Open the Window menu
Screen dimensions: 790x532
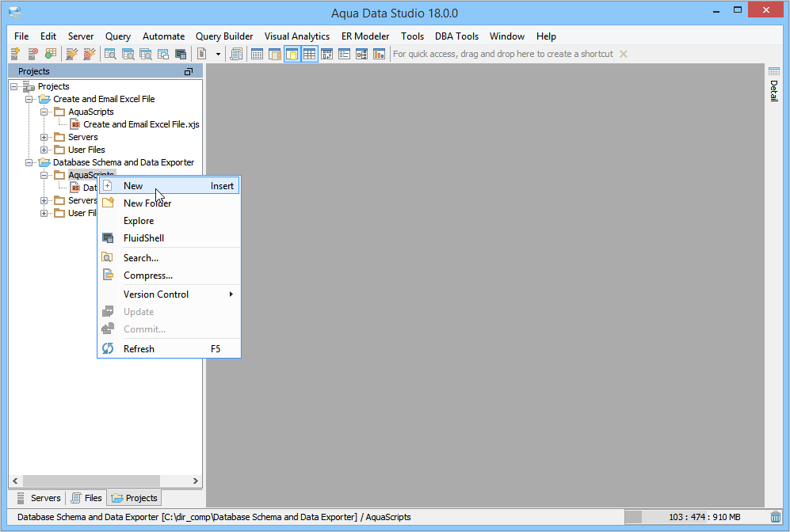click(x=507, y=36)
